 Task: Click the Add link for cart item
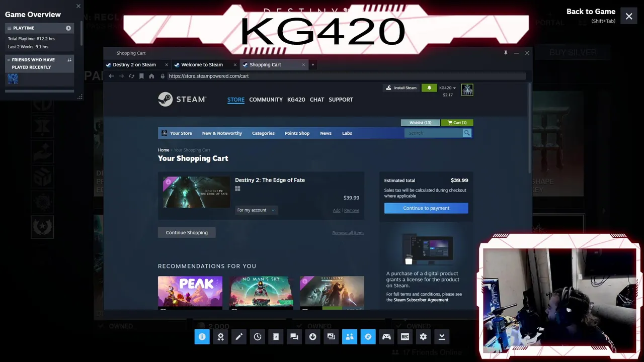pos(337,210)
